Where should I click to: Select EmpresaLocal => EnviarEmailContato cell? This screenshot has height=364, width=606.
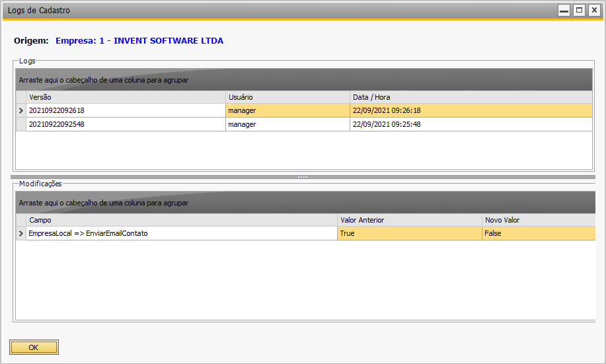pos(182,233)
